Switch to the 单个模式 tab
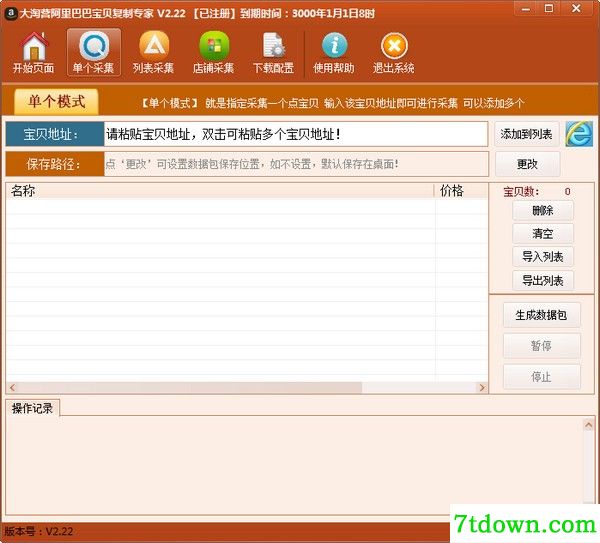 56,102
